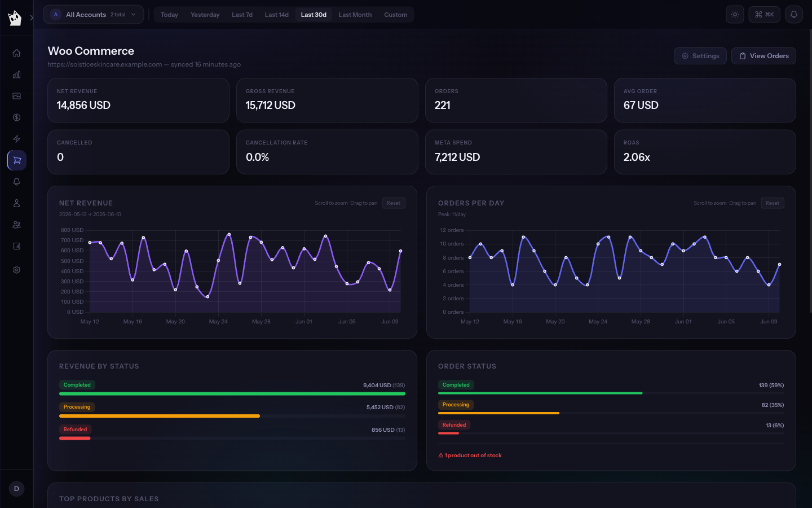
Task: Click the Processing badge under Order Status
Action: click(456, 405)
